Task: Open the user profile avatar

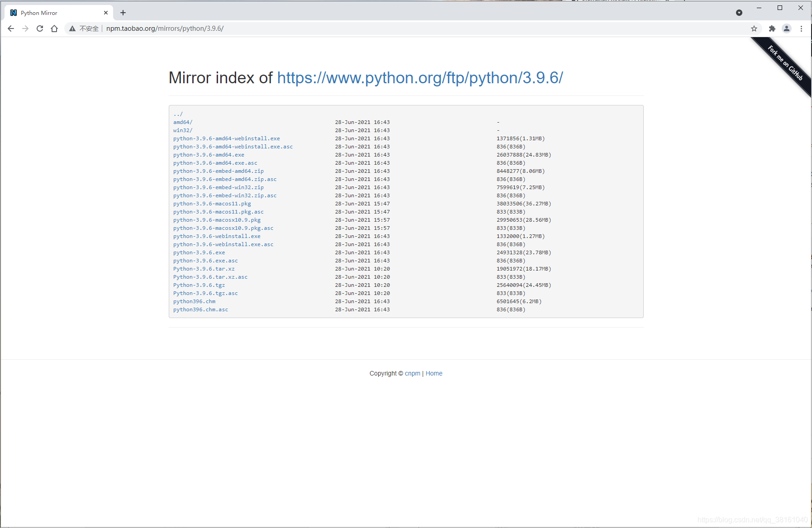Action: click(x=787, y=29)
